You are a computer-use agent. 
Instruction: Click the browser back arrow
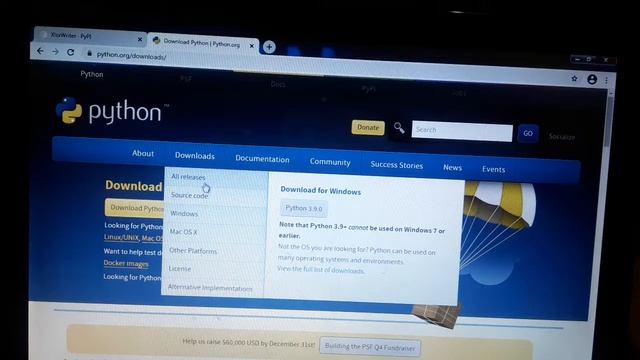(x=40, y=51)
